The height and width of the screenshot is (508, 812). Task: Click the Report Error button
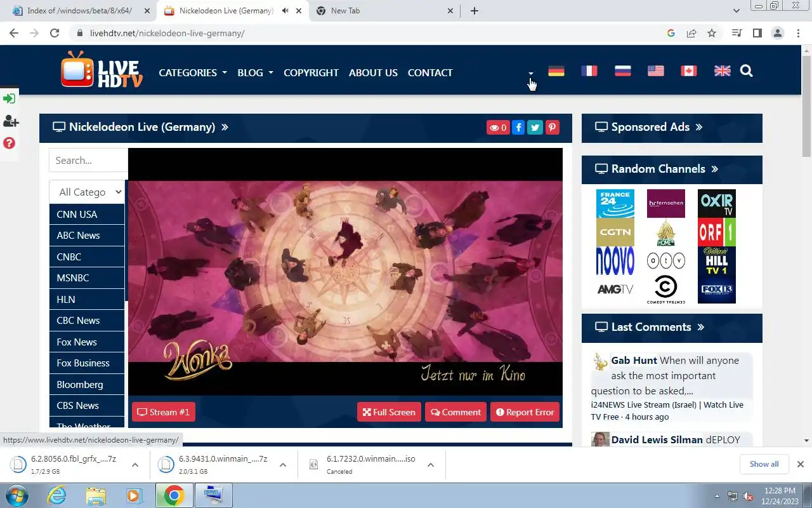pyautogui.click(x=525, y=412)
